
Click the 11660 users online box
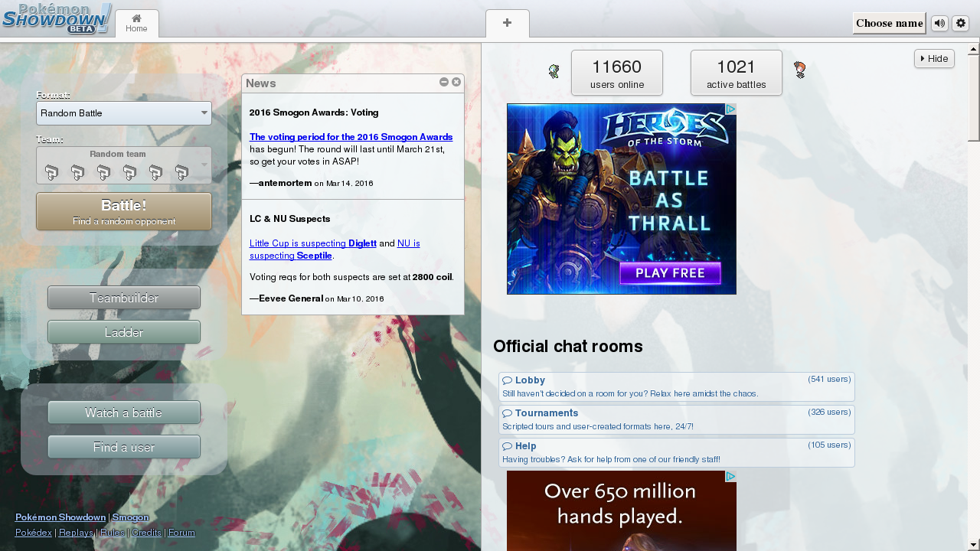tap(617, 73)
